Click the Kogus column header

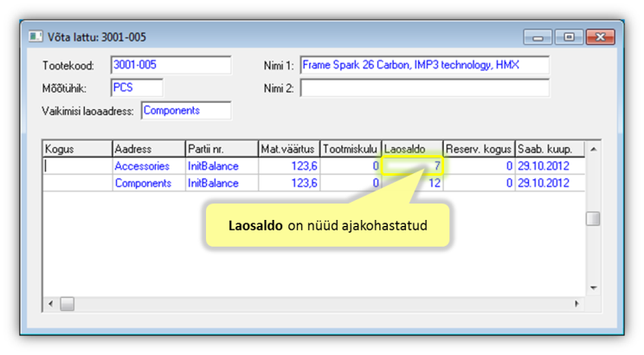click(x=77, y=149)
